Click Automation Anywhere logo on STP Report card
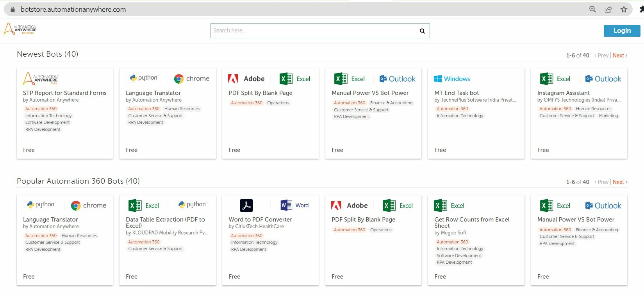 [x=41, y=79]
